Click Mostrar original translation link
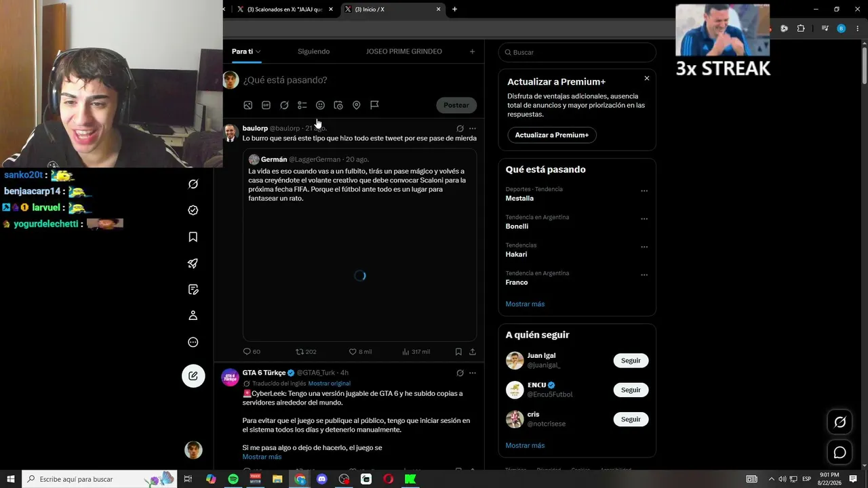The image size is (868, 488). (329, 384)
